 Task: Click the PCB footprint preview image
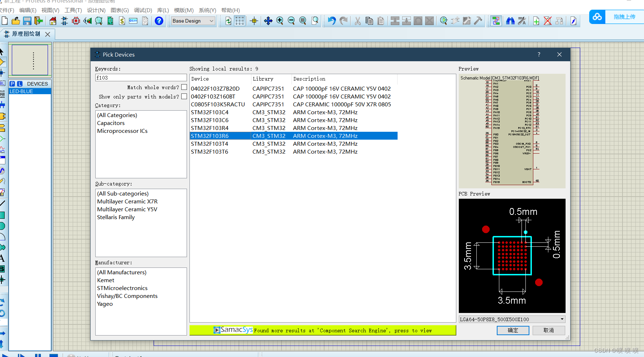(x=512, y=256)
